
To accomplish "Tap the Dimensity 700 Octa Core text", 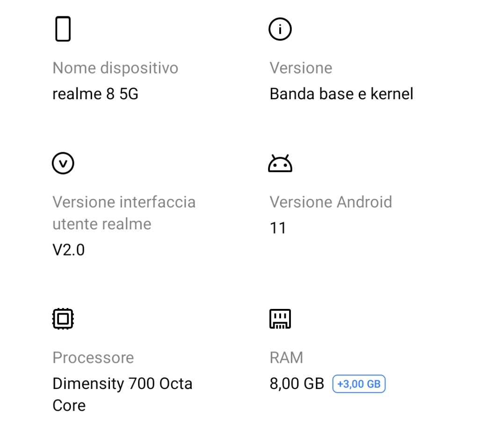I will pyautogui.click(x=123, y=394).
